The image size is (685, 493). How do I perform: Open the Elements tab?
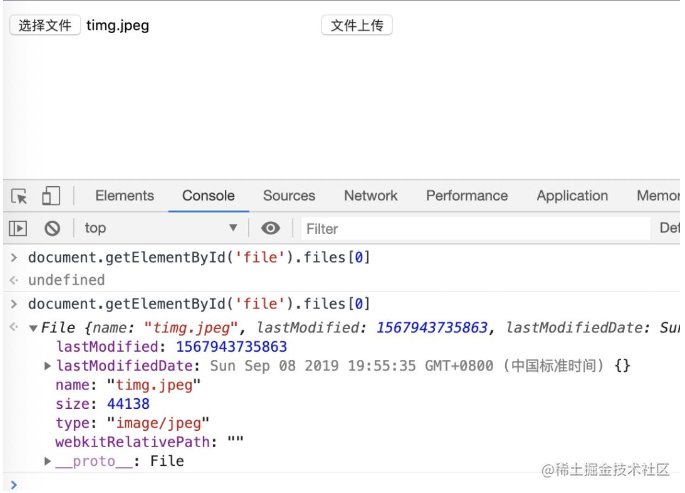pos(125,196)
